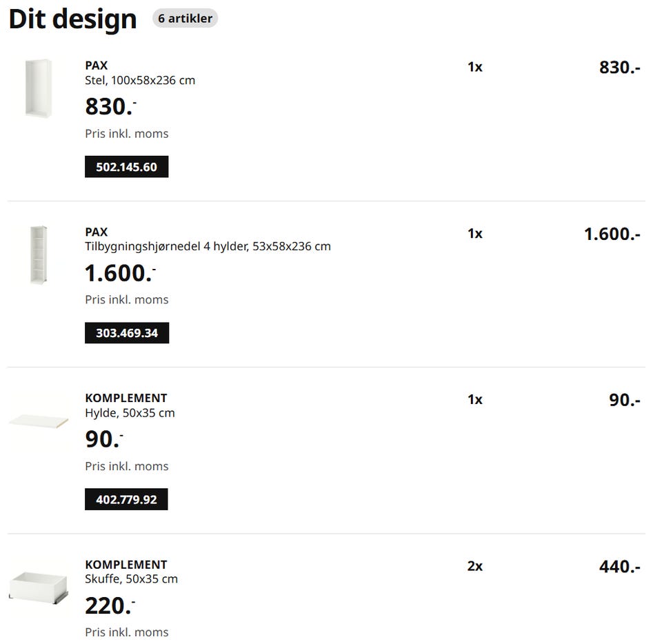Image resolution: width=662 pixels, height=644 pixels.
Task: Open the KOMPLEMENT Skuffe drawer thumbnail
Action: [x=39, y=587]
